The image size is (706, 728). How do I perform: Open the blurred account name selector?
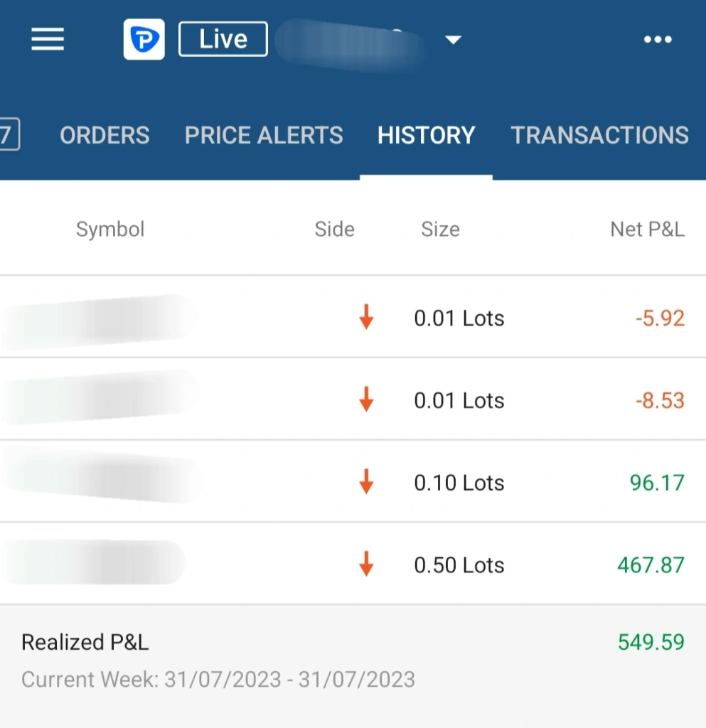click(351, 44)
